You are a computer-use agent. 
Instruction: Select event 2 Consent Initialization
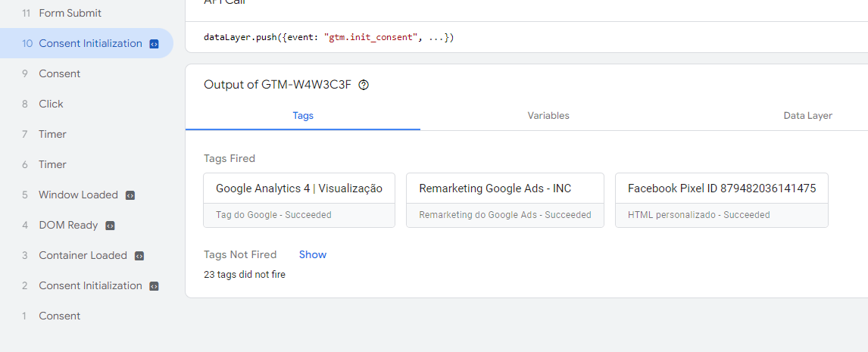click(x=86, y=285)
